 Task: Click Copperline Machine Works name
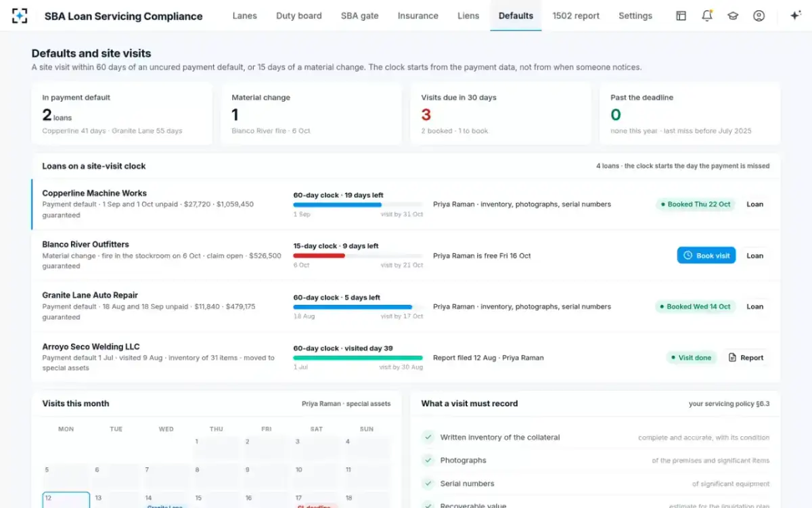tap(95, 193)
